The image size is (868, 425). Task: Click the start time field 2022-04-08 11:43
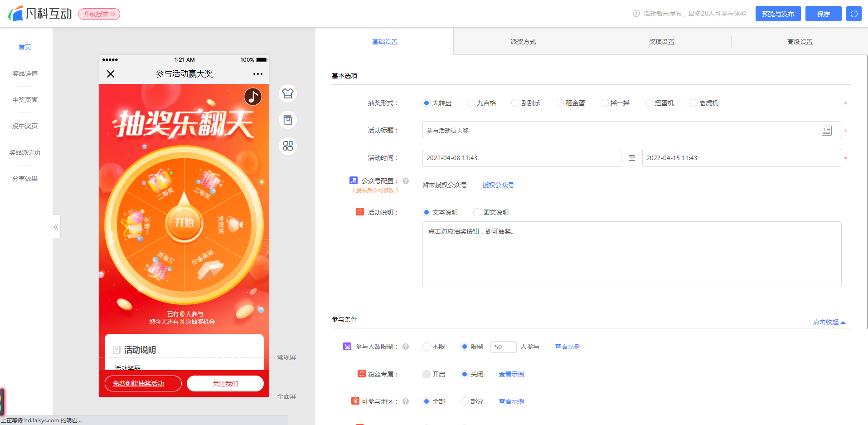[522, 158]
